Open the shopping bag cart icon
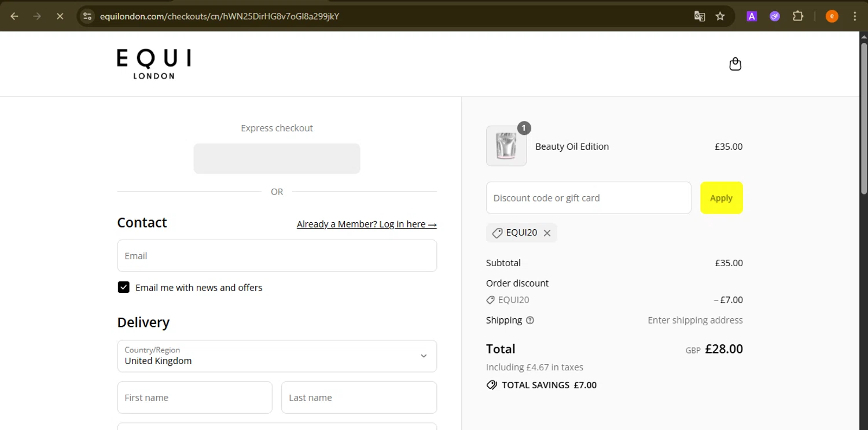 (735, 64)
